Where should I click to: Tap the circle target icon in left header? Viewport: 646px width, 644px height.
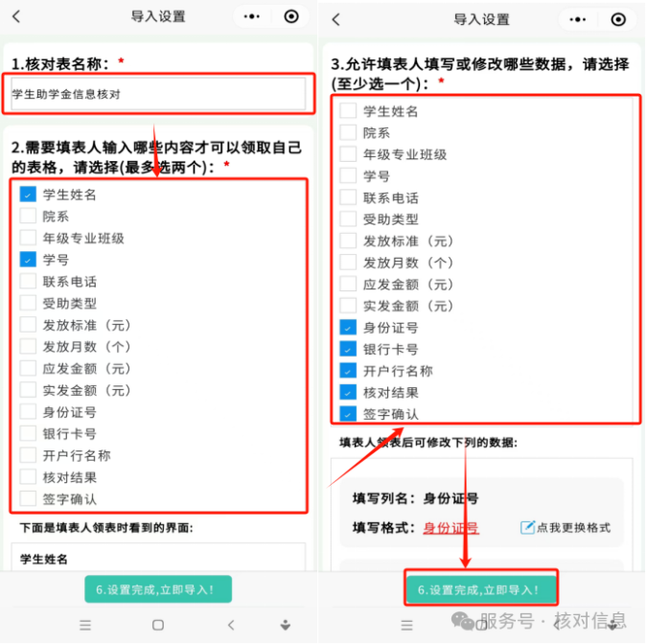click(291, 16)
